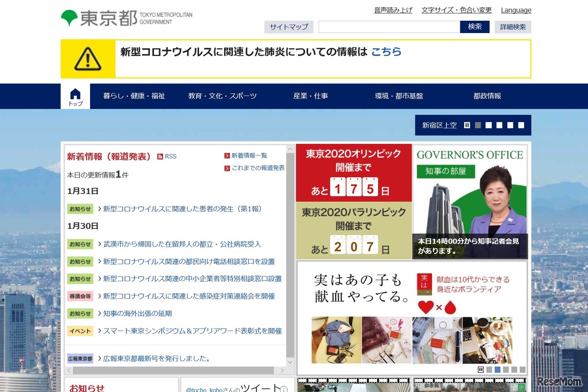Click the news list horizontal scrollbar right arrow

[282, 370]
